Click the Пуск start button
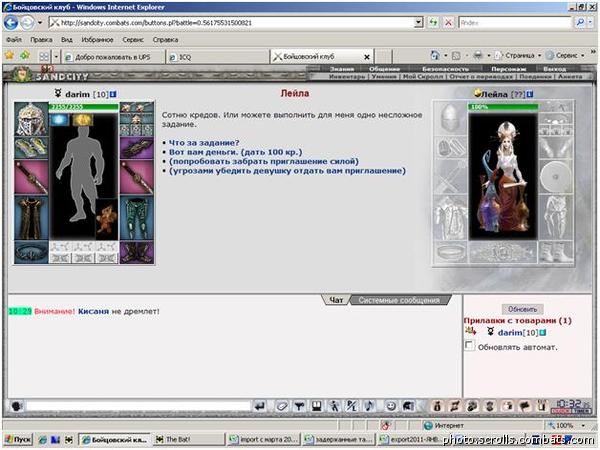This screenshot has width=600, height=450. [18, 440]
